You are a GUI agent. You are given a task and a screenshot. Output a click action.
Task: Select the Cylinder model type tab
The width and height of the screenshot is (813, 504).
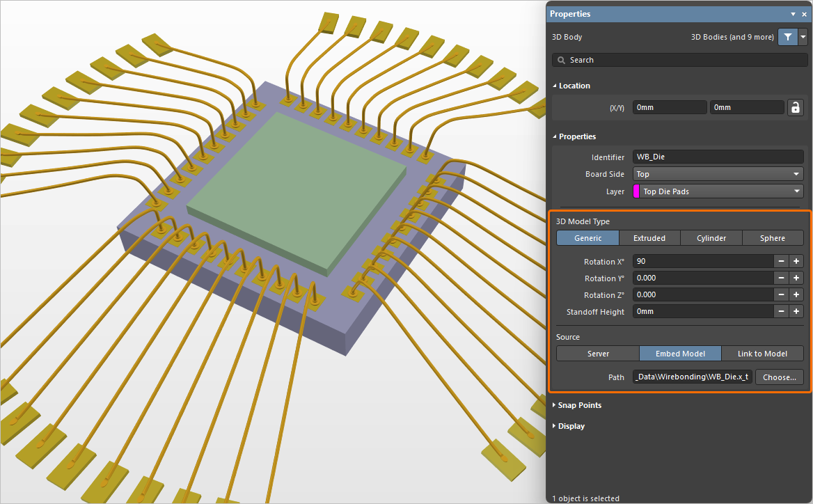tap(711, 237)
